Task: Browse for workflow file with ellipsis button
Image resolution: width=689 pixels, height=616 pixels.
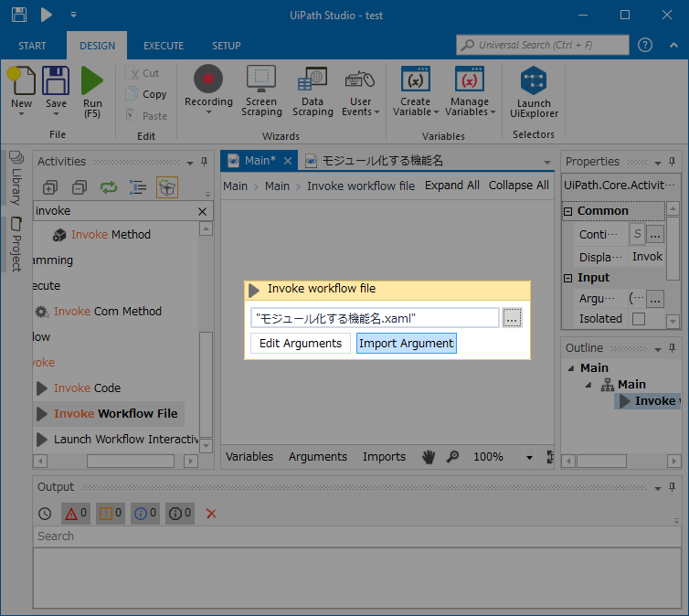Action: coord(512,318)
